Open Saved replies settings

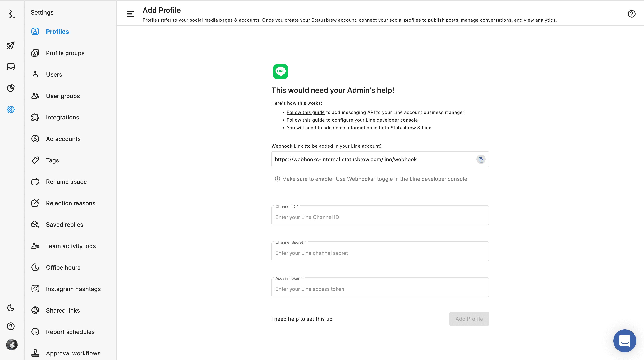point(65,225)
